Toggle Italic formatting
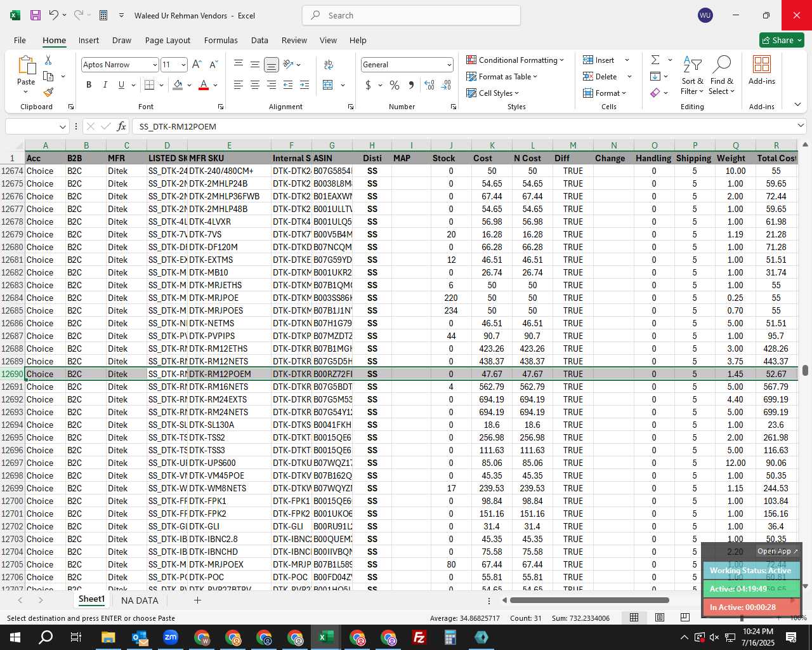 (x=105, y=85)
